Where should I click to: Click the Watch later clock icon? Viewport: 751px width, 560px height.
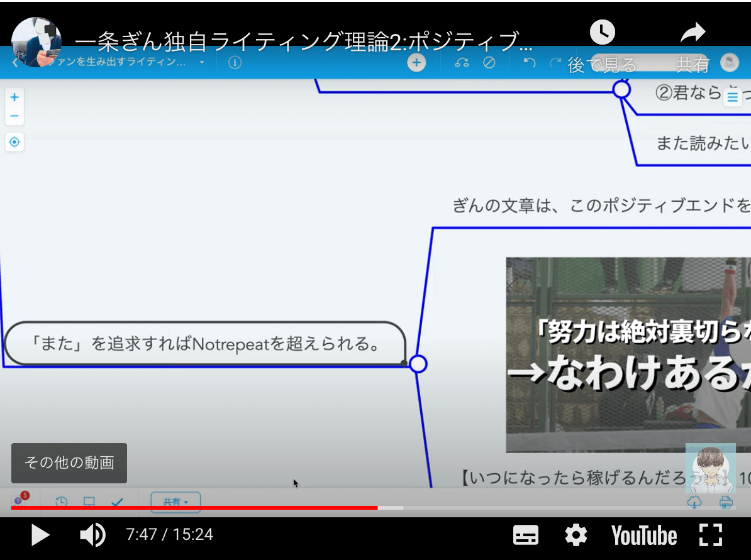coord(602,33)
